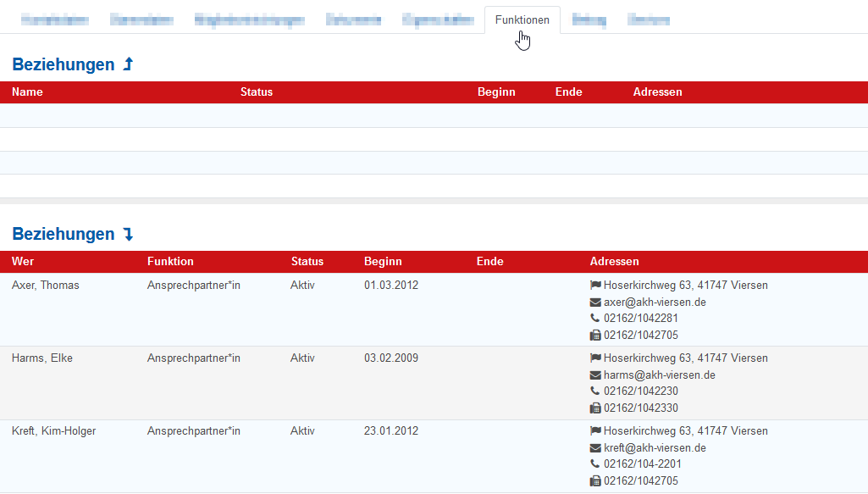Select the Kreft, Kim-Holger name

[54, 431]
